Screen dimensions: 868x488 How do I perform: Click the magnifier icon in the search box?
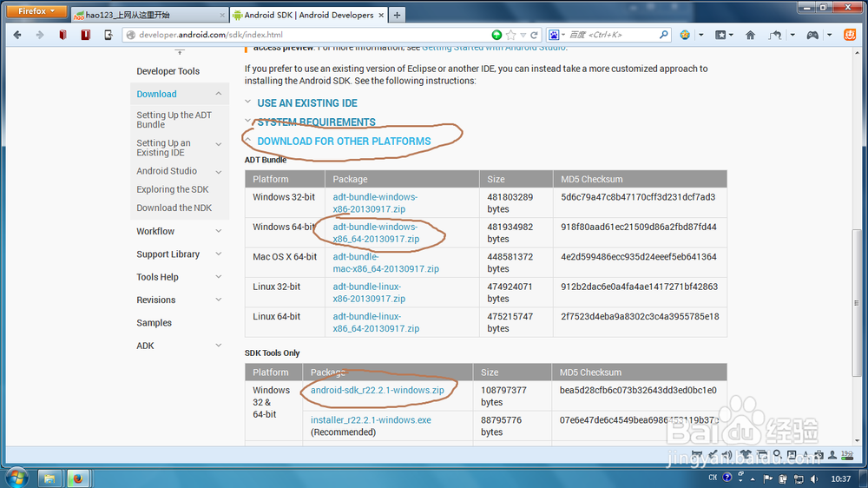coord(663,35)
